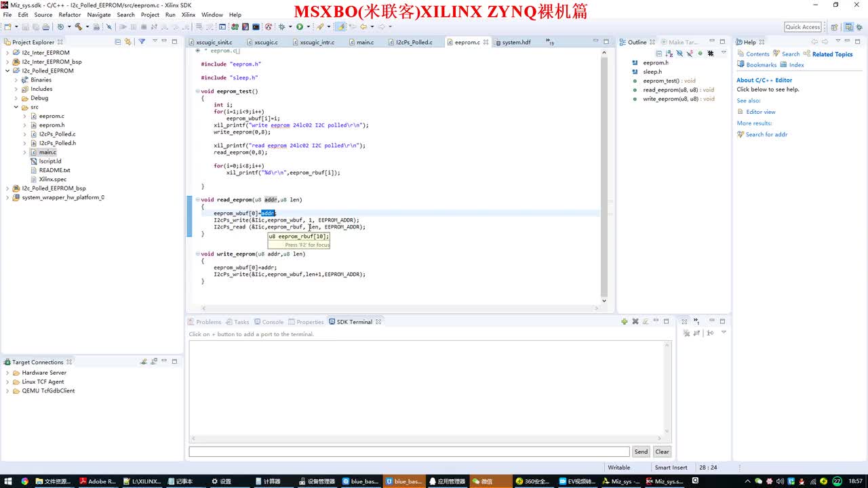Switch to the I2cPs_Polled.c editor tab
The image size is (868, 488).
pos(414,42)
